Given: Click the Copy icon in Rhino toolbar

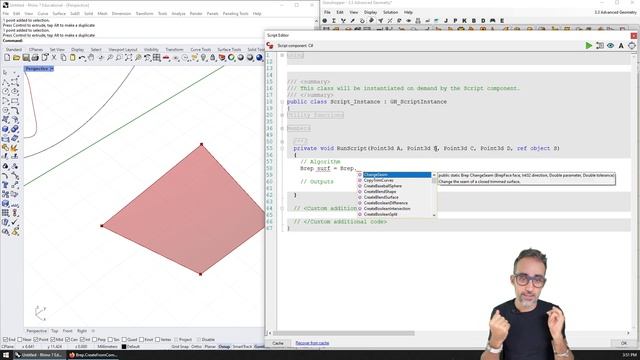Looking at the screenshot, I should click(63, 58).
